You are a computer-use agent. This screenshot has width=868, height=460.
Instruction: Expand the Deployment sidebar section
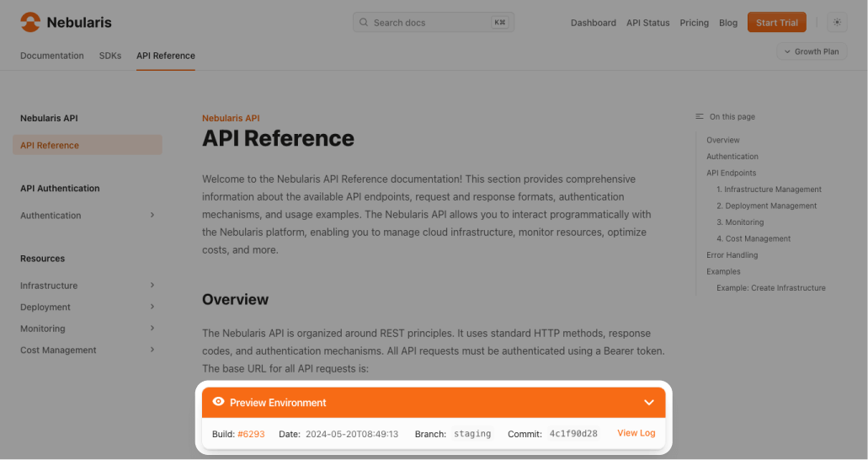tap(152, 307)
